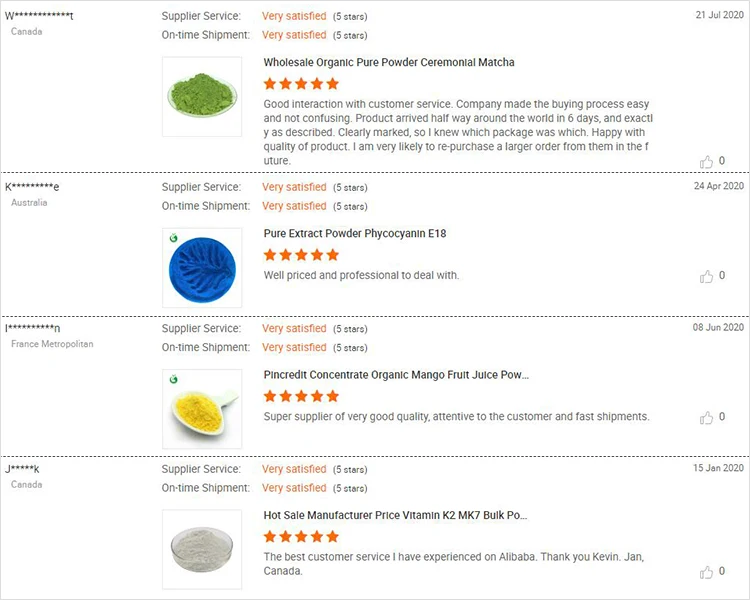The width and height of the screenshot is (750, 600).
Task: Click the star rating under Ceremonial Matcha
Action: tap(301, 84)
